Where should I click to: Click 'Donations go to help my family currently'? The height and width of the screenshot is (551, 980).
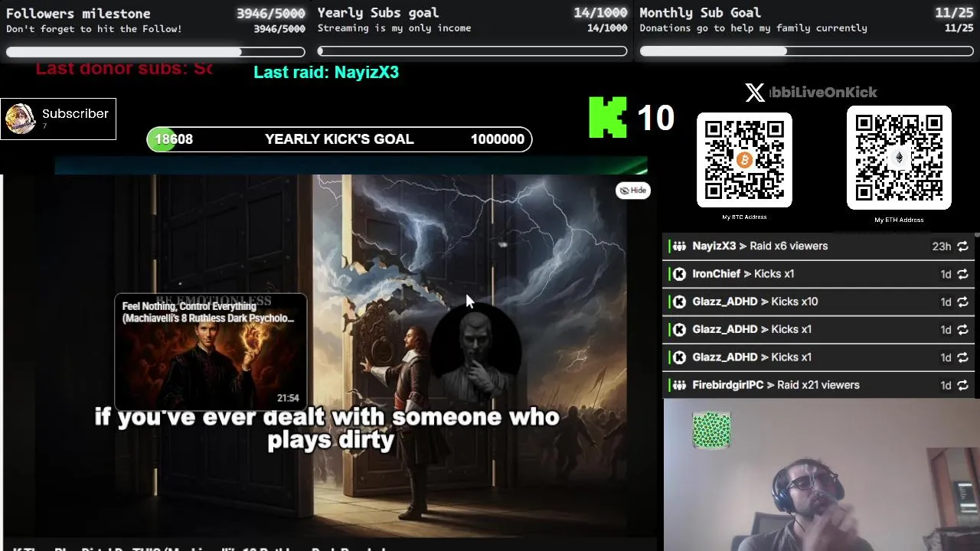[753, 28]
